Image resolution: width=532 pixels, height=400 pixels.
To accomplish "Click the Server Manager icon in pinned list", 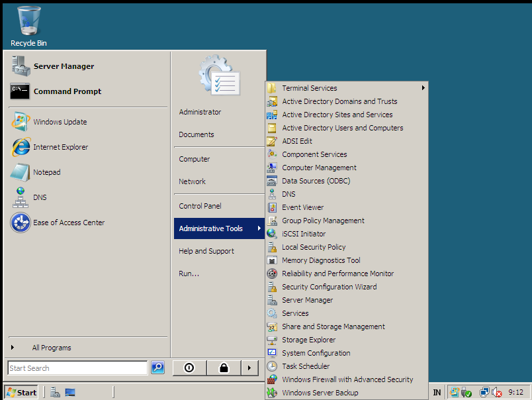I will click(x=21, y=66).
